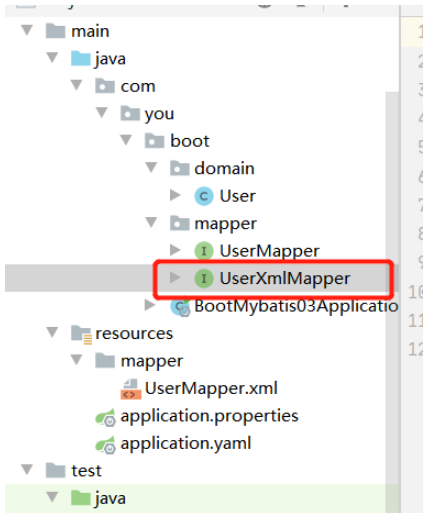Select the mapper label under resources
Screen dimensions: 427x513
tap(152, 362)
